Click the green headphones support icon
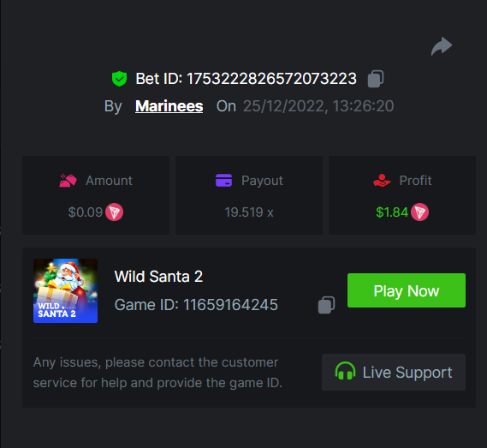This screenshot has width=487, height=448. pyautogui.click(x=345, y=371)
